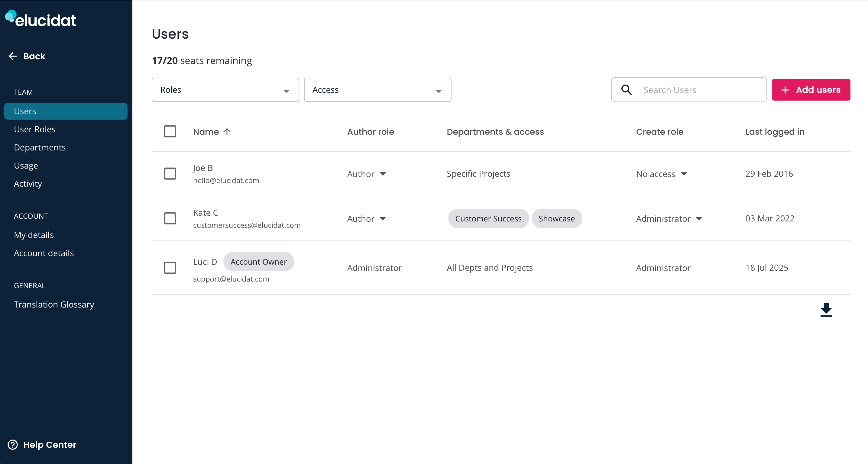868x464 pixels.
Task: Click the Name column sort arrow
Action: tap(227, 132)
